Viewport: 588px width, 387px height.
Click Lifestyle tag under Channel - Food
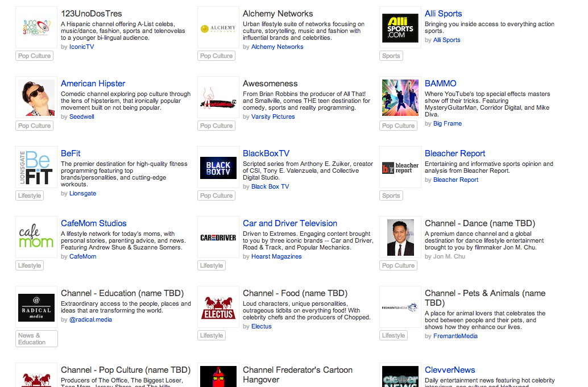[x=212, y=336]
